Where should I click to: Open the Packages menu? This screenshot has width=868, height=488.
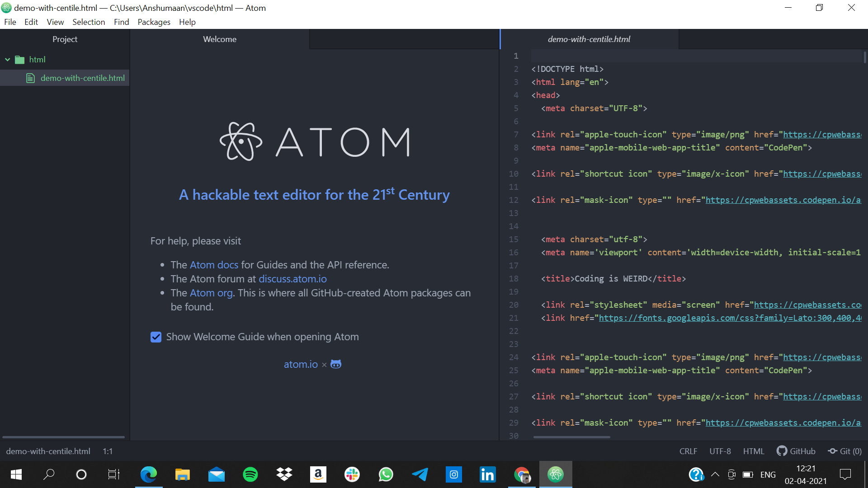click(154, 22)
